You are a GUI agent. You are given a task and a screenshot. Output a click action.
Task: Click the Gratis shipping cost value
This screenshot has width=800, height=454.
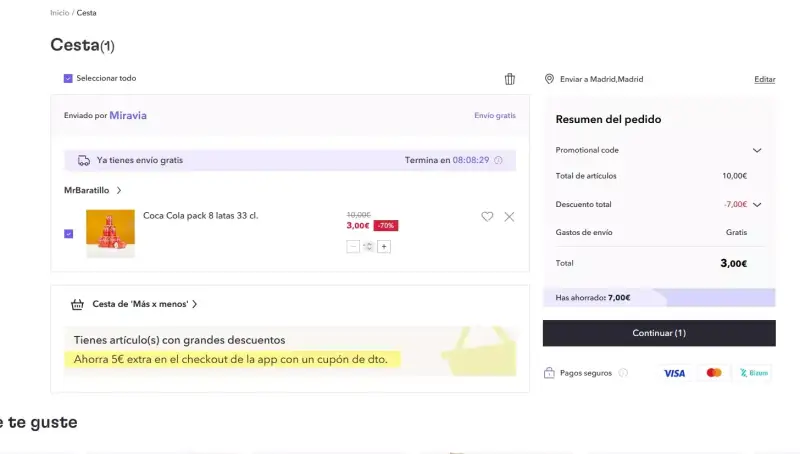736,233
